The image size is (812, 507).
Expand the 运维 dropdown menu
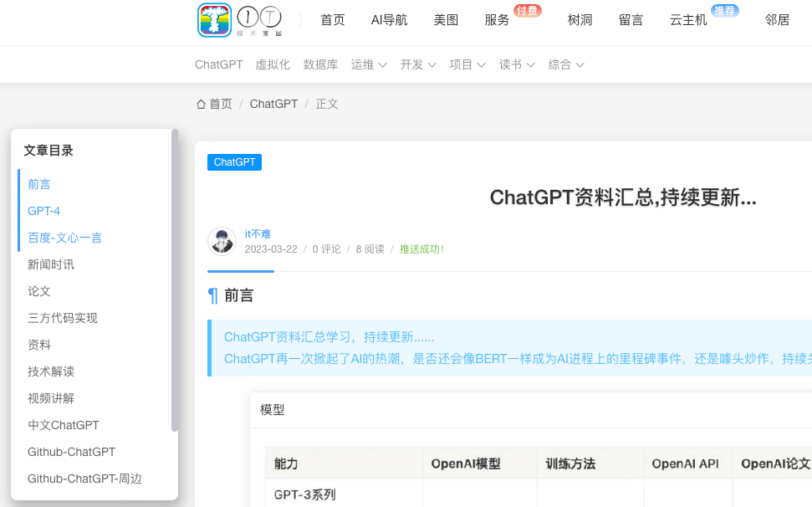coord(369,64)
